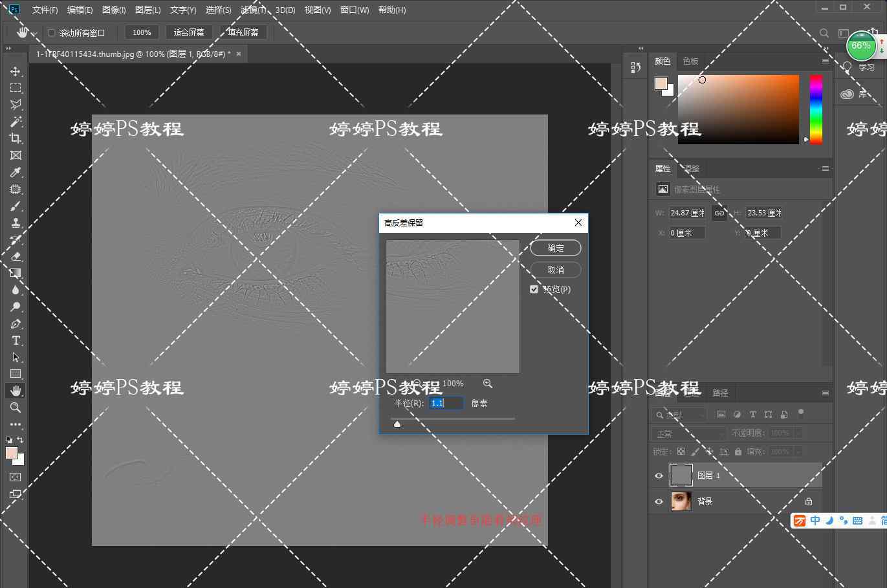This screenshot has height=588, width=887.
Task: Select the Gradient tool
Action: (x=16, y=273)
